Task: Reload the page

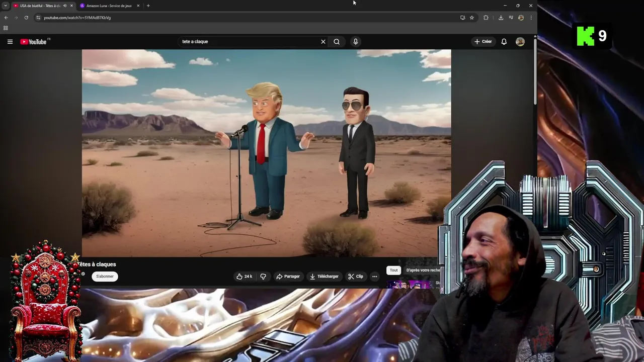Action: 26,18
